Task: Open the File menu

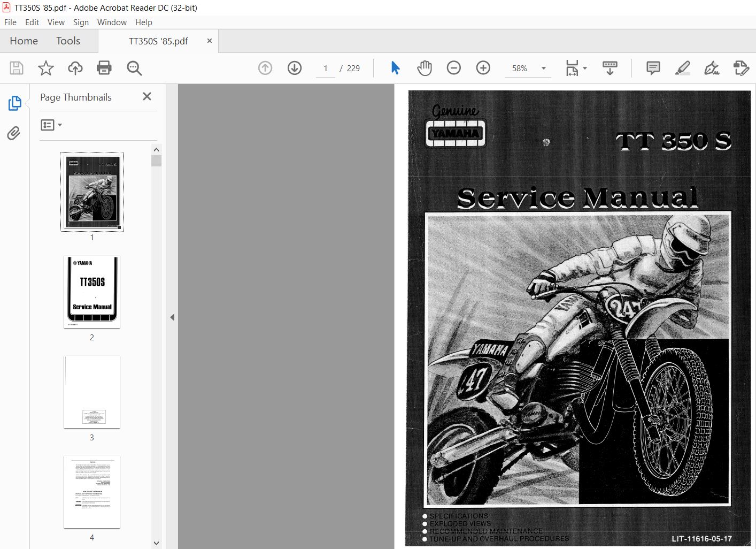Action: 10,22
